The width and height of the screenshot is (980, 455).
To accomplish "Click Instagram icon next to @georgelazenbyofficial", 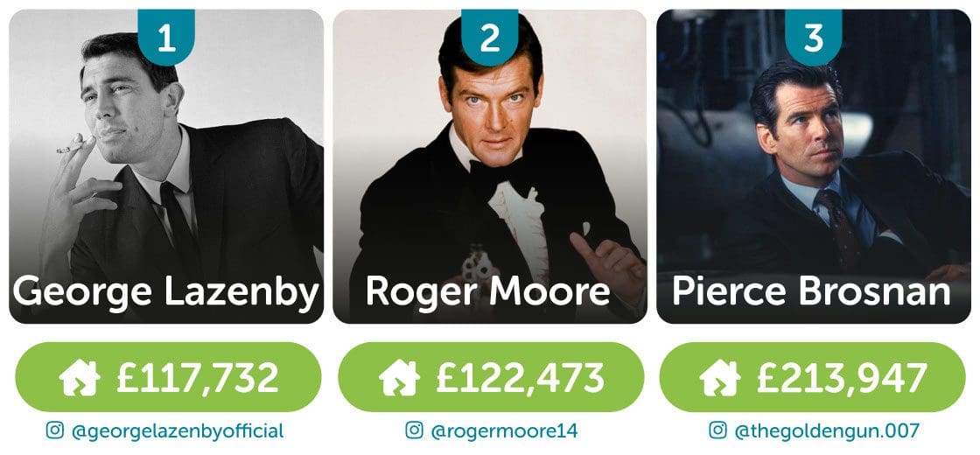I will point(56,430).
